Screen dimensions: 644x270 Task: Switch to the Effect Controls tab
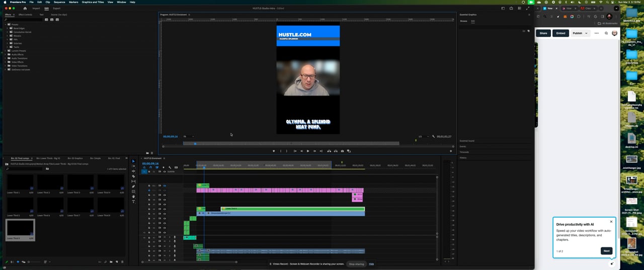(x=25, y=15)
